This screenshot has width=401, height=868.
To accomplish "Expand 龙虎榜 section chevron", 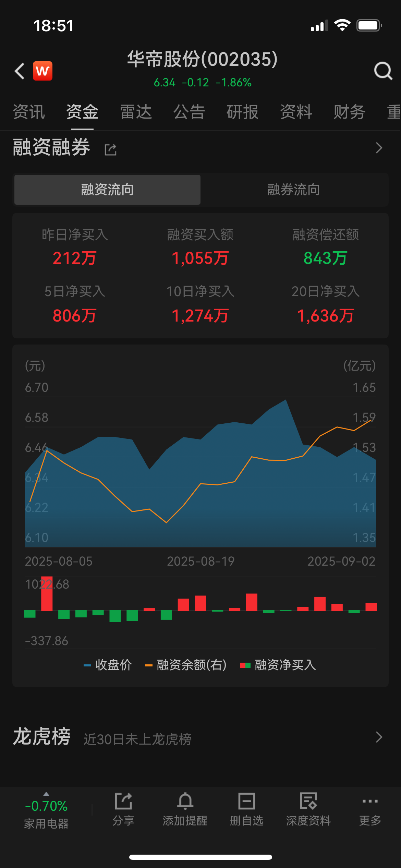I will pyautogui.click(x=379, y=737).
